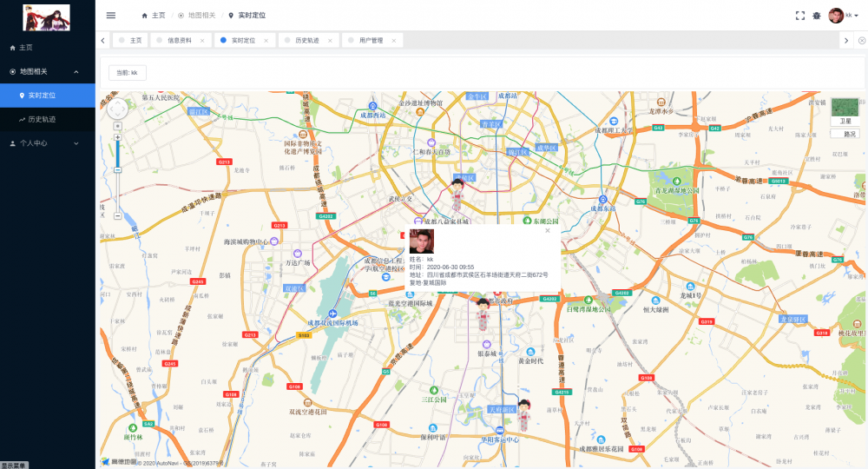The image size is (868, 469).
Task: Switch to the 用户管理 tab
Action: [x=371, y=41]
